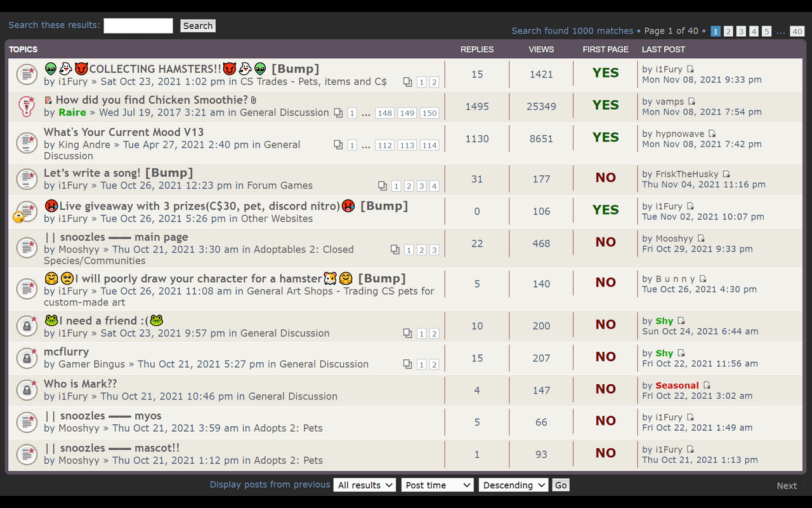Open the Descending order dropdown
This screenshot has height=508, width=812.
tap(513, 485)
